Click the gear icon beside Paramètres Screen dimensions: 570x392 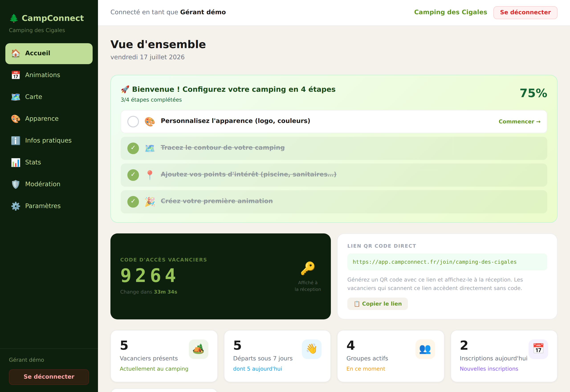click(x=16, y=206)
